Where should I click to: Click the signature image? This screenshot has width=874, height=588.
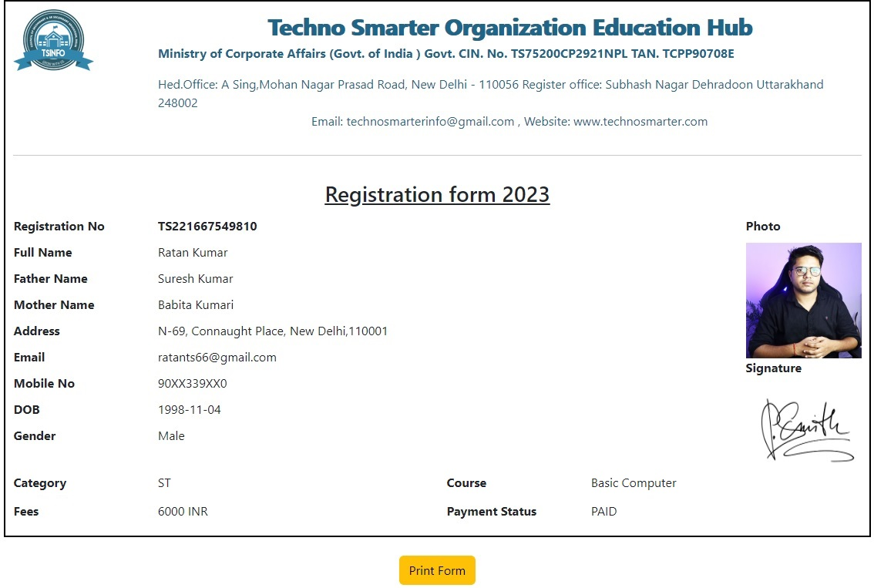[x=807, y=429]
